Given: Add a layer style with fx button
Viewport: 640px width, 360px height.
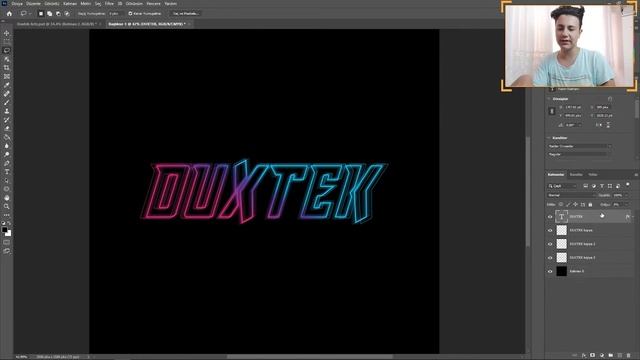Looking at the screenshot, I should pos(584,356).
